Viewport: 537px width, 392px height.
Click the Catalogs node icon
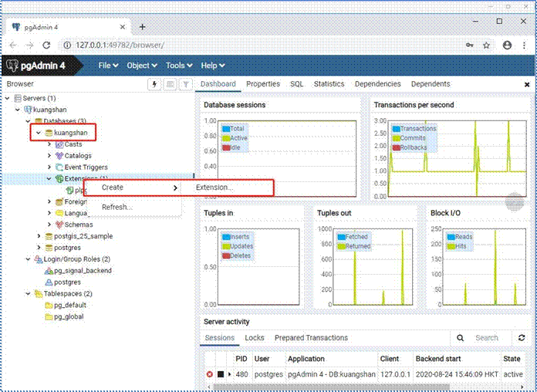click(x=59, y=156)
